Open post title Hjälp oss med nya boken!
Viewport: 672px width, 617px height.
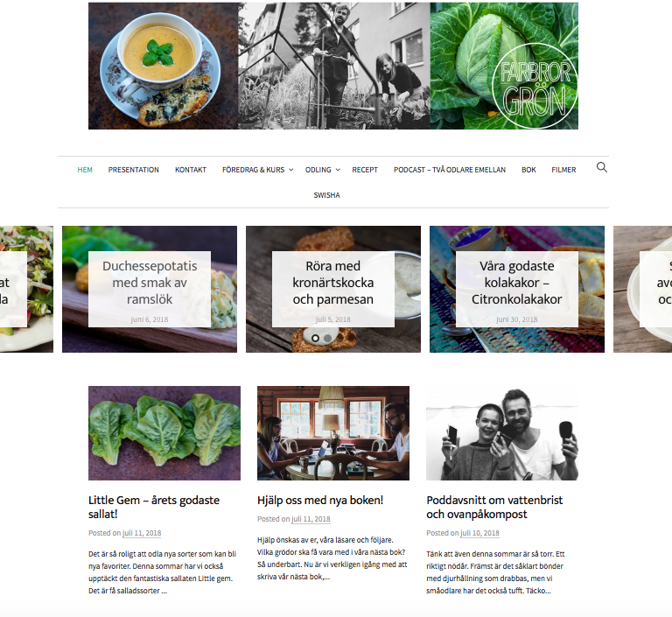[320, 501]
